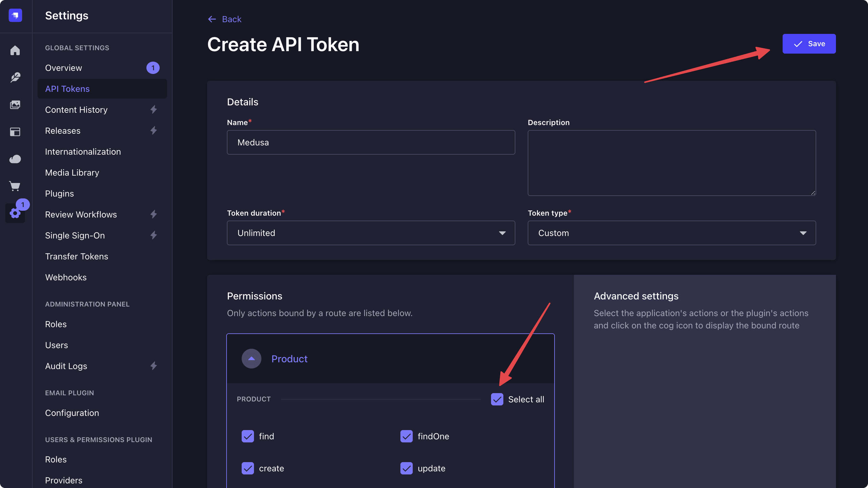Open the Token duration dropdown
This screenshot has width=868, height=488.
[x=371, y=233]
